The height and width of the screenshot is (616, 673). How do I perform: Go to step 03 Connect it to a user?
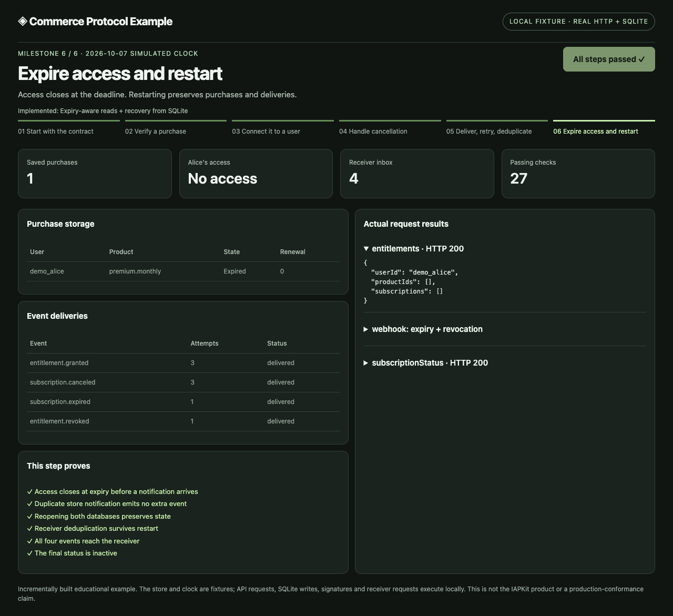283,128
